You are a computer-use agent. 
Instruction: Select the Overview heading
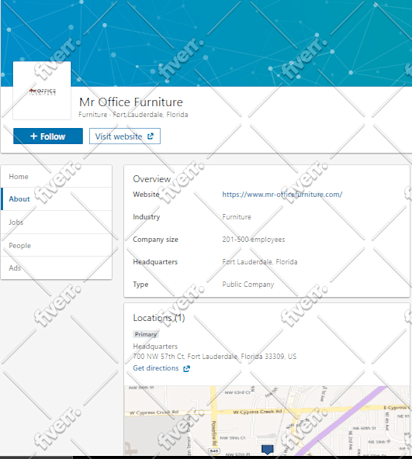coord(152,179)
